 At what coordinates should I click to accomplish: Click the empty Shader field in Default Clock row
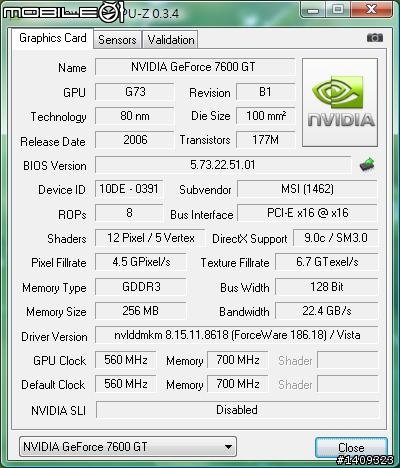(x=348, y=384)
